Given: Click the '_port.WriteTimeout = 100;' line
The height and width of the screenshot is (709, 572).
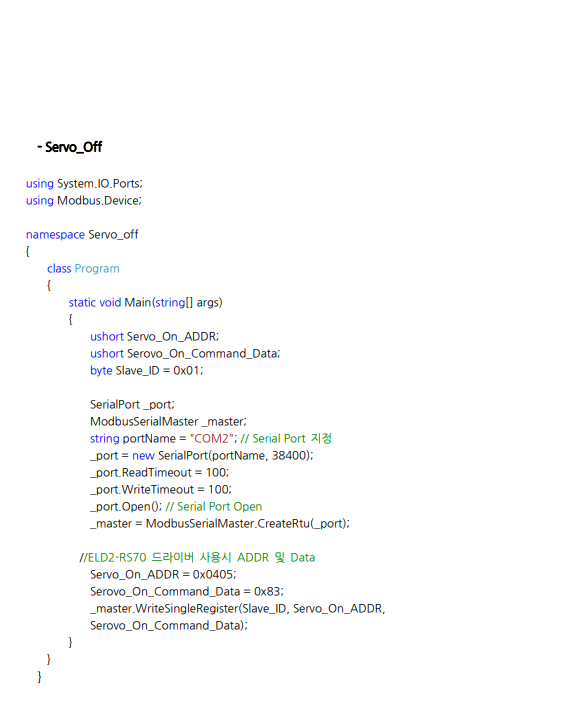Looking at the screenshot, I should pyautogui.click(x=161, y=490).
